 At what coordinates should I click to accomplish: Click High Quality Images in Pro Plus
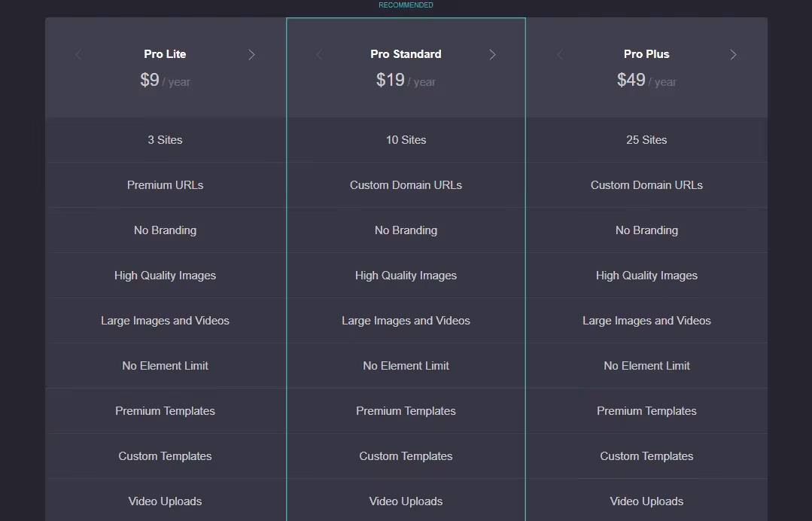point(646,276)
